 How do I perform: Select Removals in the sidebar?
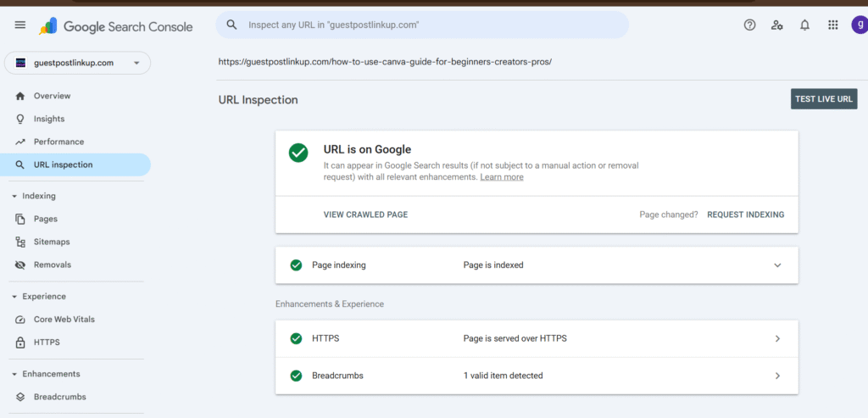(x=52, y=265)
